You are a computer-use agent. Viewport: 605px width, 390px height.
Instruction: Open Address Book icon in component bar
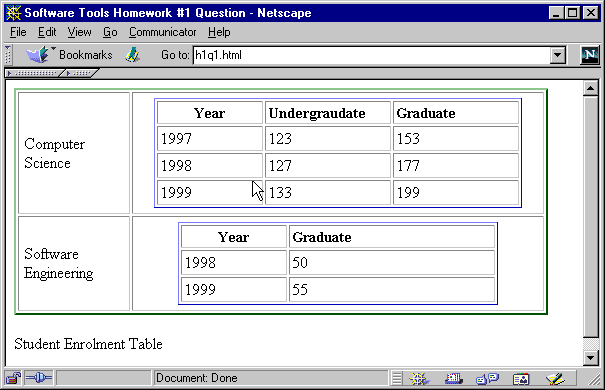521,379
